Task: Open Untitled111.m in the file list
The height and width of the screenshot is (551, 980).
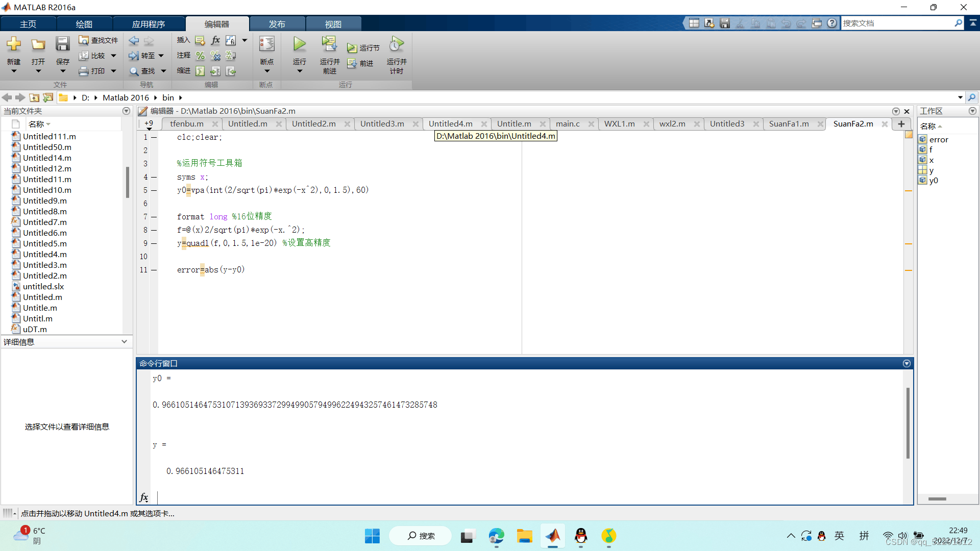Action: [x=49, y=136]
